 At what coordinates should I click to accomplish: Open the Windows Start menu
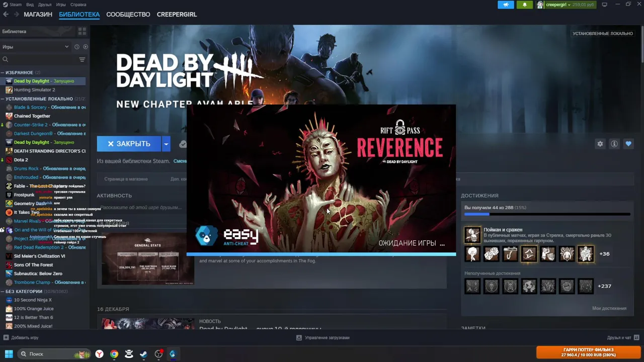pos(9,354)
